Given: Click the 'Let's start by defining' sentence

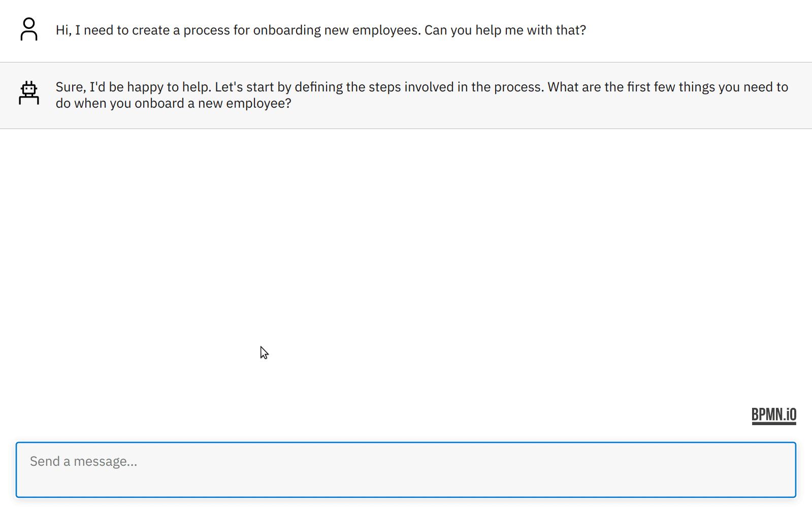Looking at the screenshot, I should coord(279,87).
